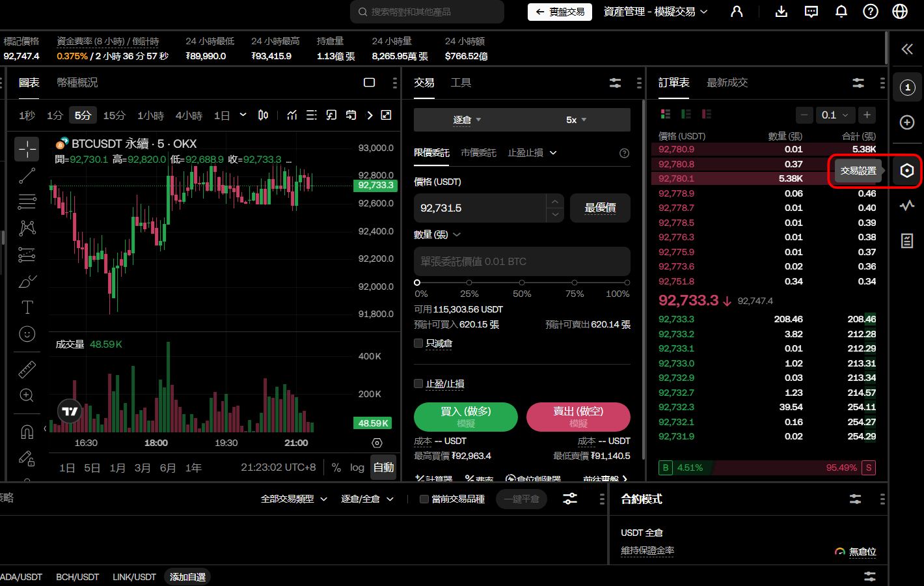Click the download icon in header
The height and width of the screenshot is (586, 924).
[781, 12]
